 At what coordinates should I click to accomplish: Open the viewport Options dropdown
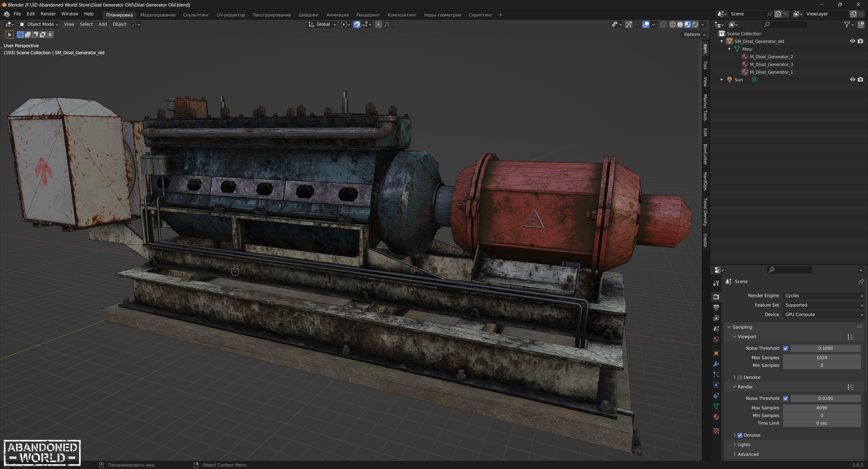(x=694, y=34)
